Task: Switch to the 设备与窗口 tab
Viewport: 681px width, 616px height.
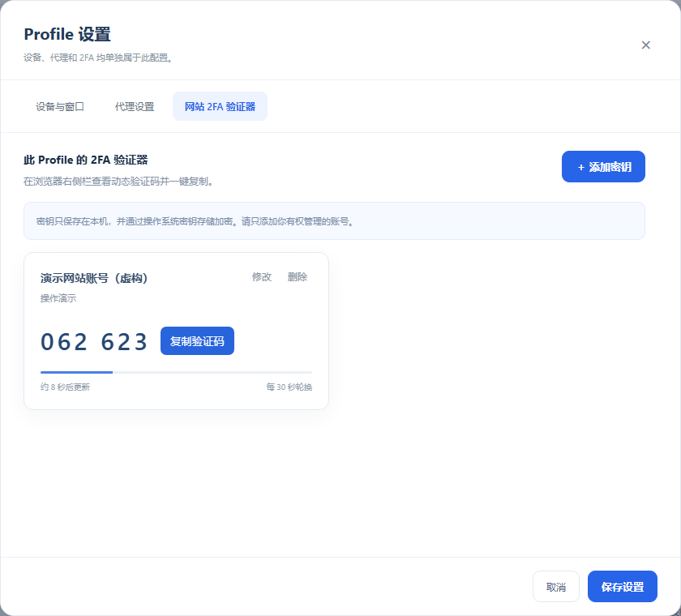Action: (60, 106)
